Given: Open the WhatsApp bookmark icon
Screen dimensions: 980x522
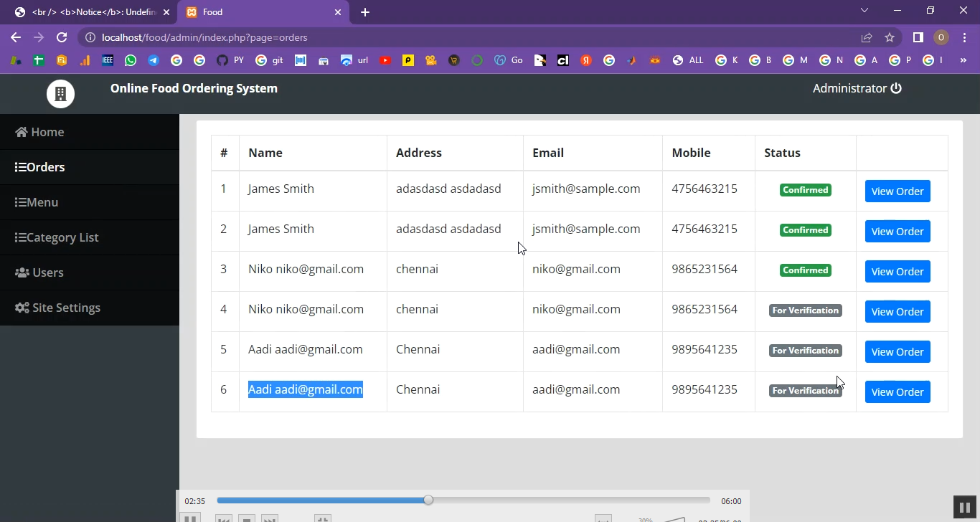Looking at the screenshot, I should 131,60.
